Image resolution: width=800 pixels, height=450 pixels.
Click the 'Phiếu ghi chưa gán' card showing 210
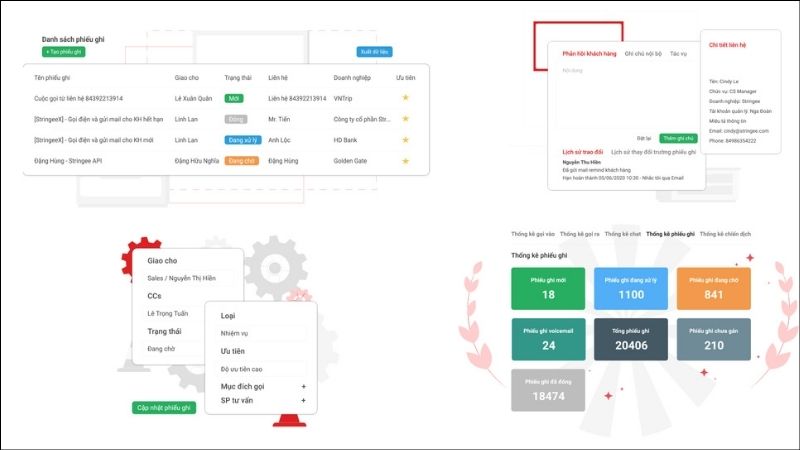[713, 339]
